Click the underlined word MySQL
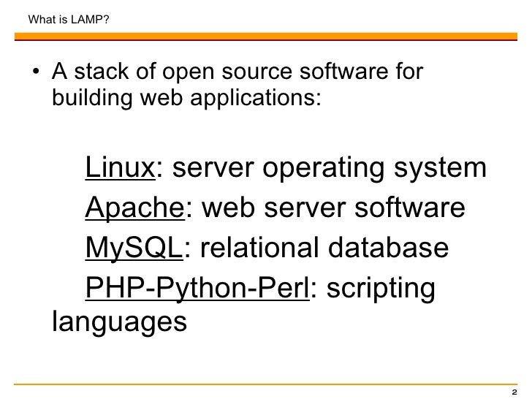This screenshot has height=399, width=532. [134, 248]
